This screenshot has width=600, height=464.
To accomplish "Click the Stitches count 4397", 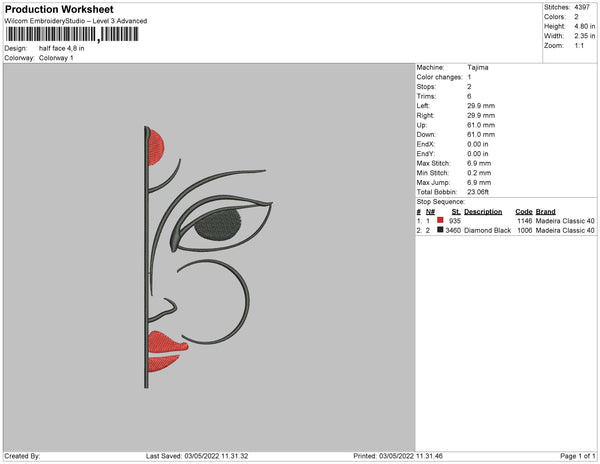I will pos(582,7).
